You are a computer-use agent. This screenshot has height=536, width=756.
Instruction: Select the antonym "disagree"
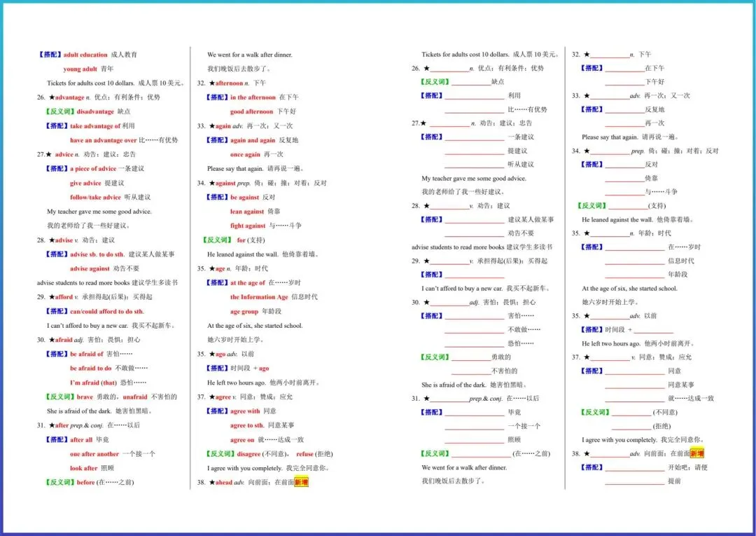(x=248, y=455)
